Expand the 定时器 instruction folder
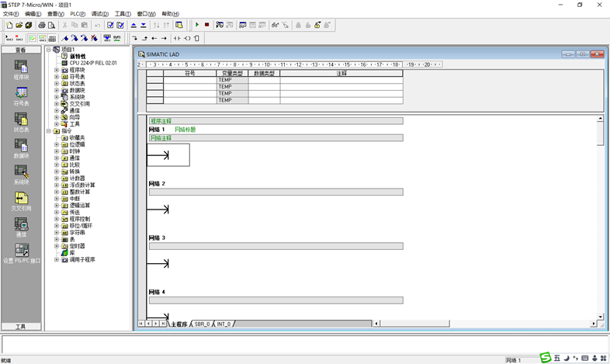 click(x=57, y=246)
